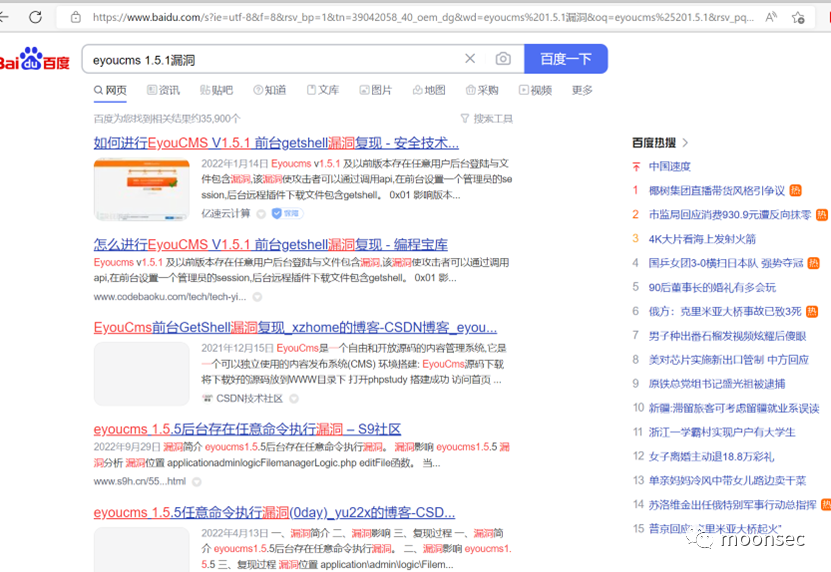
Task: Switch to the 贴吧 tab
Action: (x=216, y=90)
